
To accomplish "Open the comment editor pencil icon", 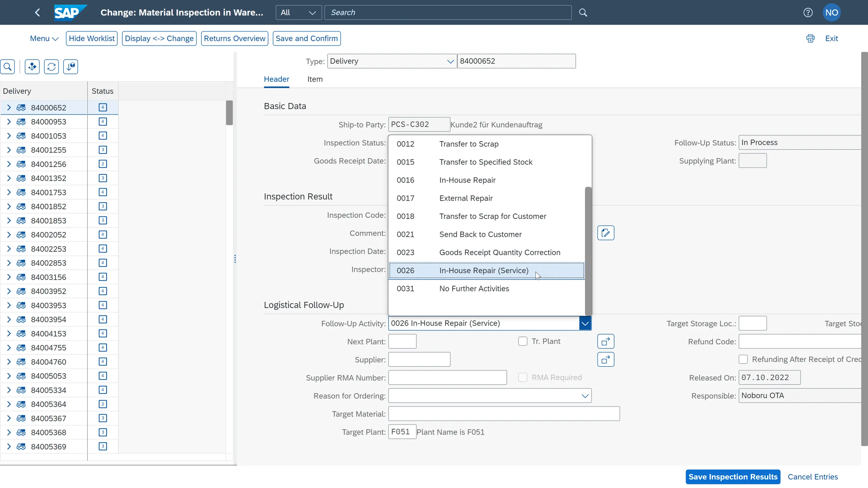I will click(x=605, y=233).
